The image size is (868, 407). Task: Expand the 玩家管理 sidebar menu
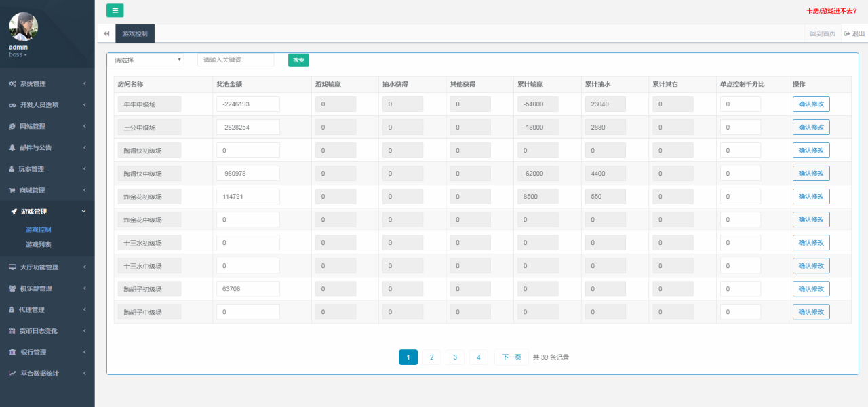pos(47,169)
